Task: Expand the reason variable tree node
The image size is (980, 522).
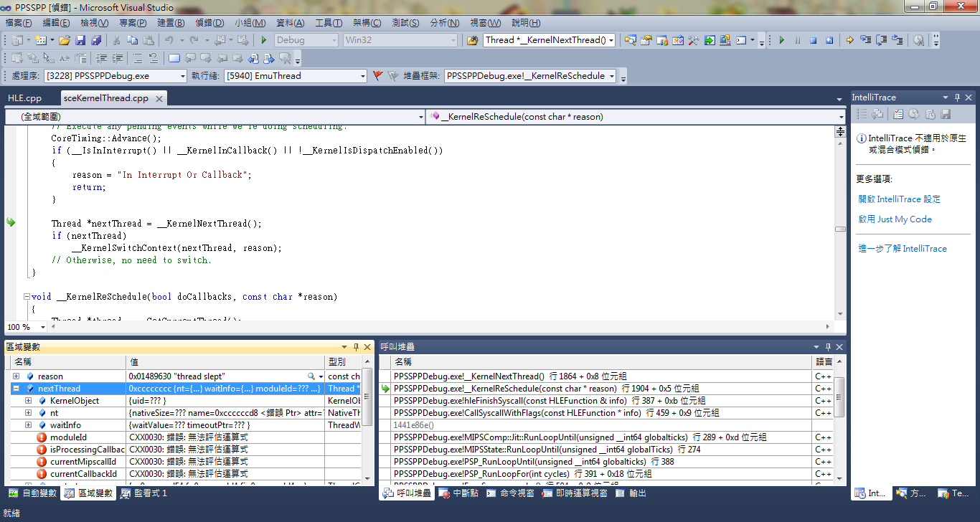Action: point(16,376)
